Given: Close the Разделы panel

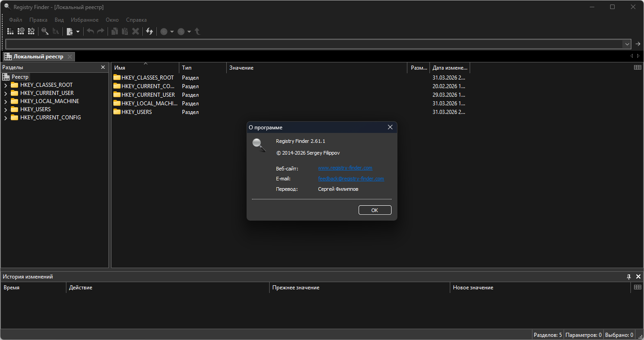Looking at the screenshot, I should click(103, 67).
